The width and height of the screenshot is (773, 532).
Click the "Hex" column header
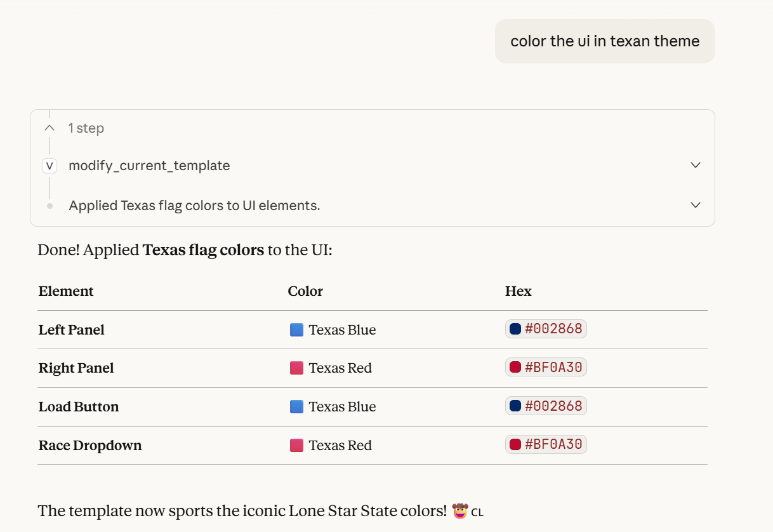(519, 291)
